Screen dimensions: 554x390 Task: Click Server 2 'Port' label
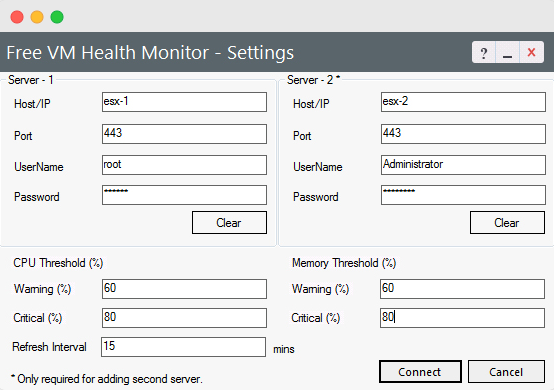302,136
